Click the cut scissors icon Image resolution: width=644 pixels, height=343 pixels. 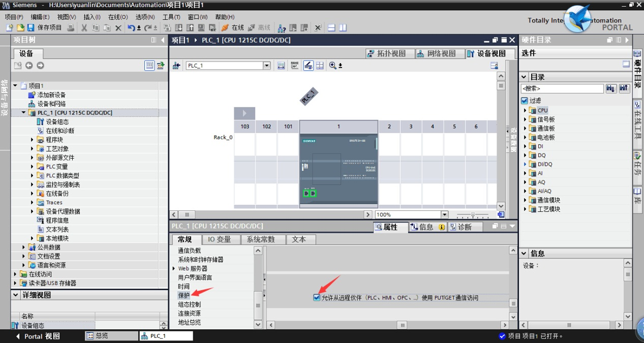point(84,27)
